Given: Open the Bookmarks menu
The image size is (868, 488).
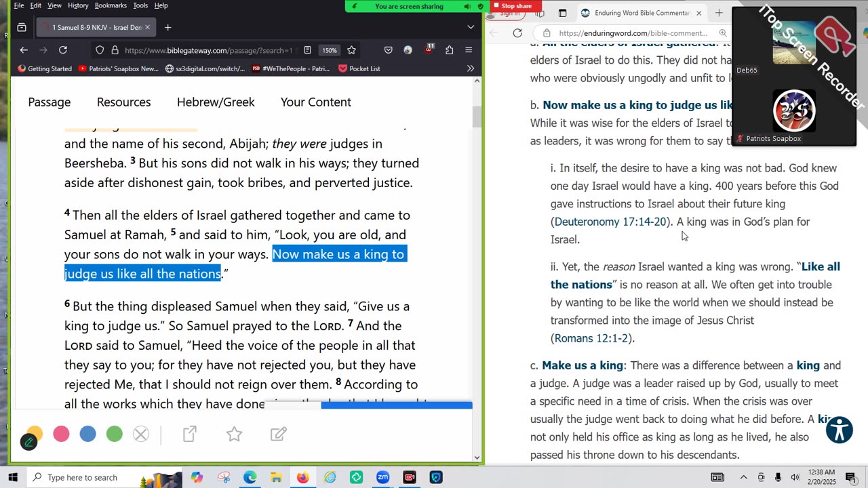Looking at the screenshot, I should pyautogui.click(x=111, y=5).
